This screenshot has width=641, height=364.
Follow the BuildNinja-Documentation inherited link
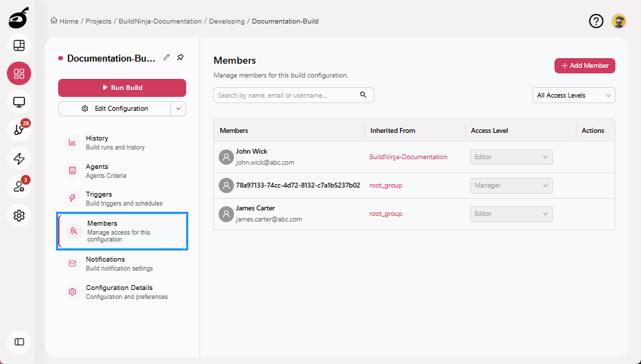(x=408, y=157)
